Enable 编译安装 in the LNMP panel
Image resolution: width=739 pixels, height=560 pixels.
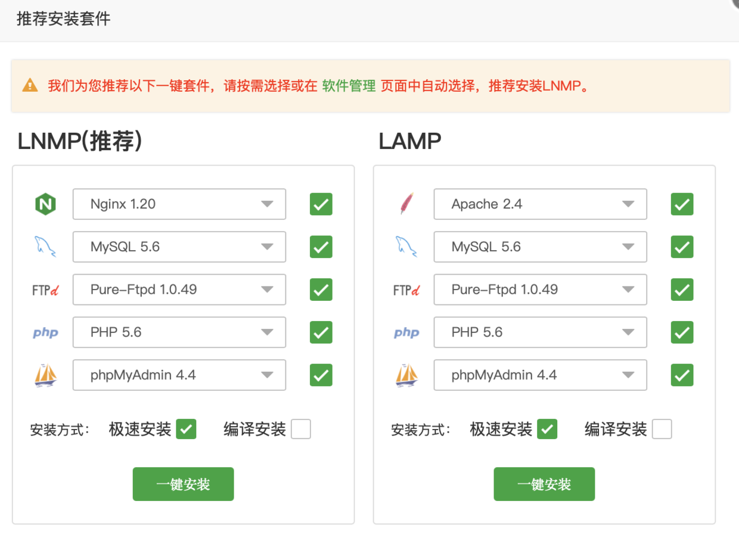point(301,429)
